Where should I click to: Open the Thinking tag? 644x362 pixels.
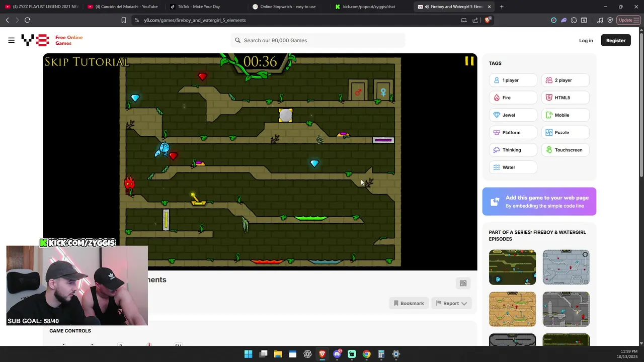[x=513, y=150]
